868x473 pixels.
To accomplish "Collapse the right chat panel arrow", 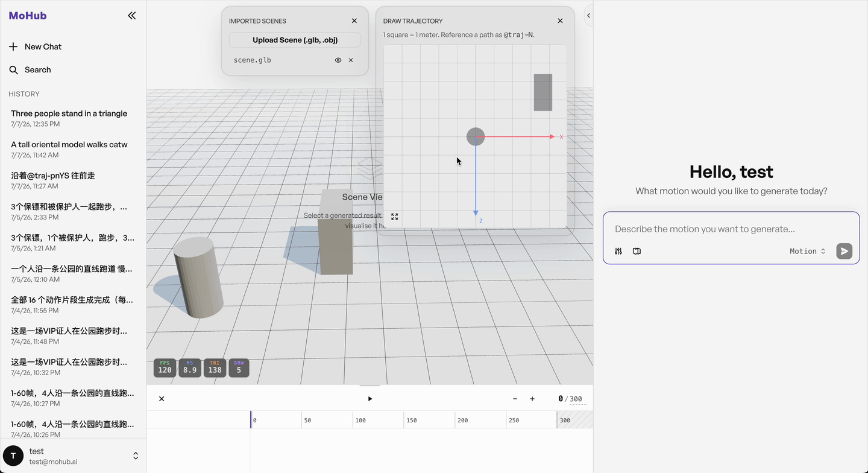I will [588, 16].
